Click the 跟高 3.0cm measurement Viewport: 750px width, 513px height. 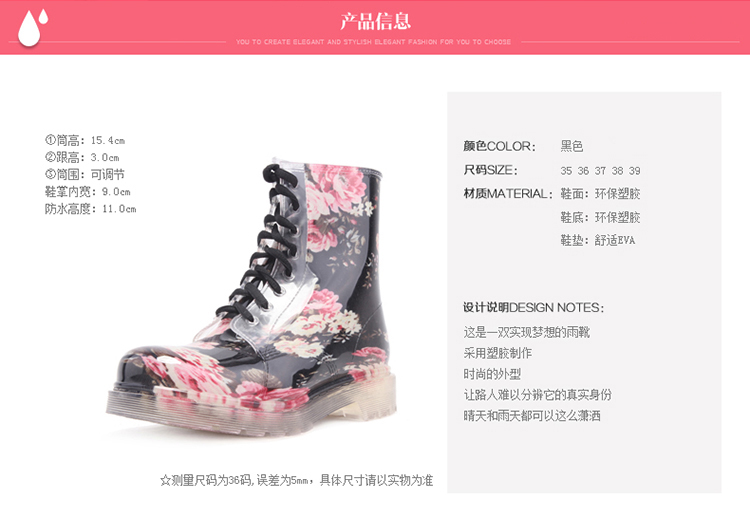click(x=82, y=157)
